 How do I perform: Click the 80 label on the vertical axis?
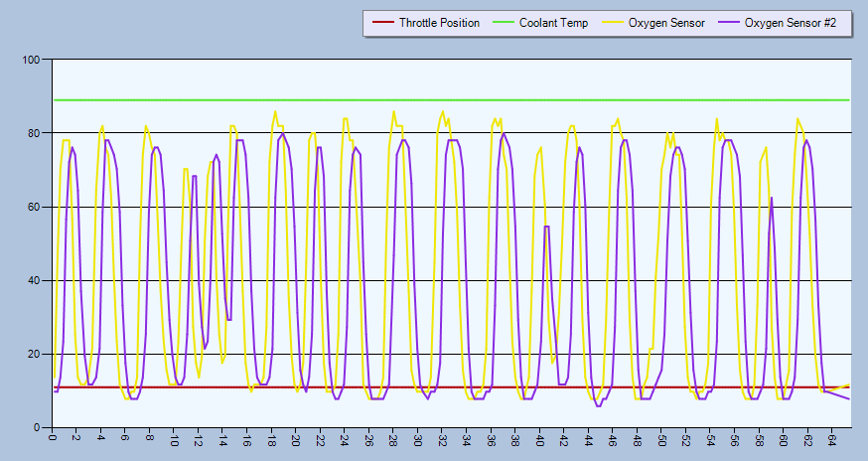click(x=32, y=134)
